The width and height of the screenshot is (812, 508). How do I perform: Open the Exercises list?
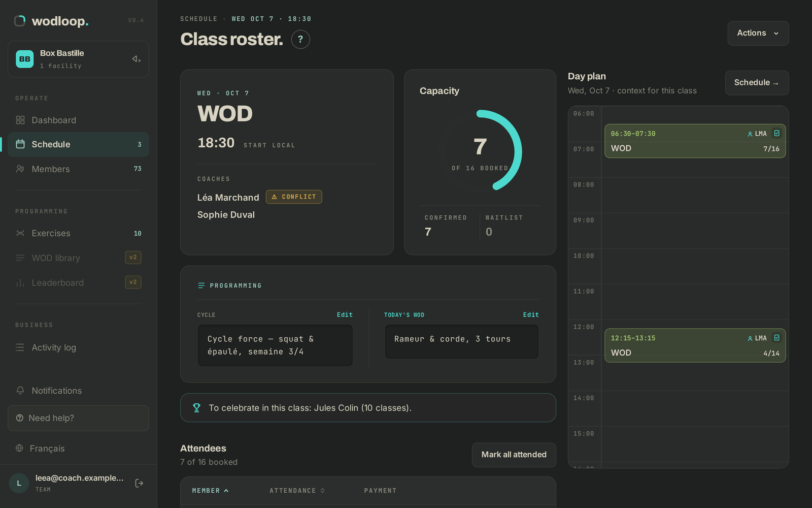click(78, 233)
